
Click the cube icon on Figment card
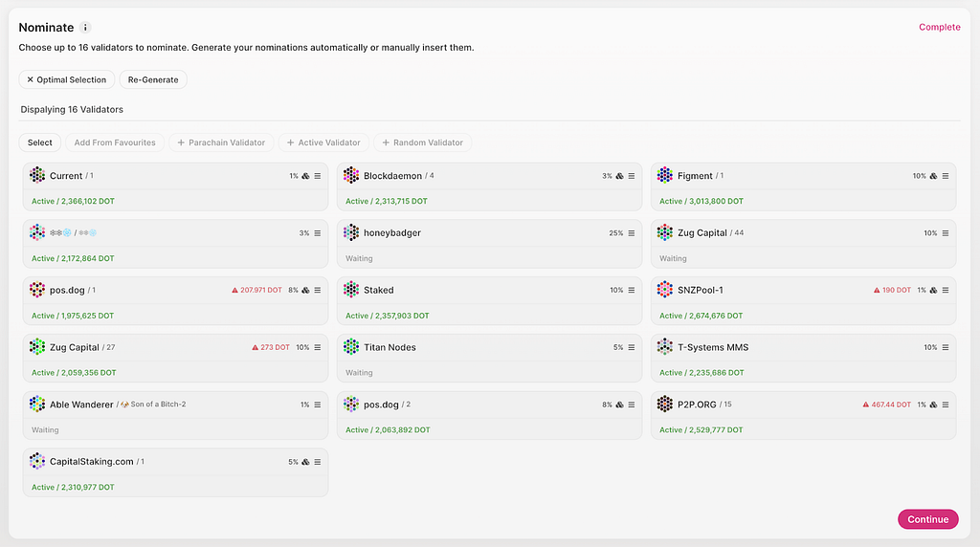pos(933,176)
